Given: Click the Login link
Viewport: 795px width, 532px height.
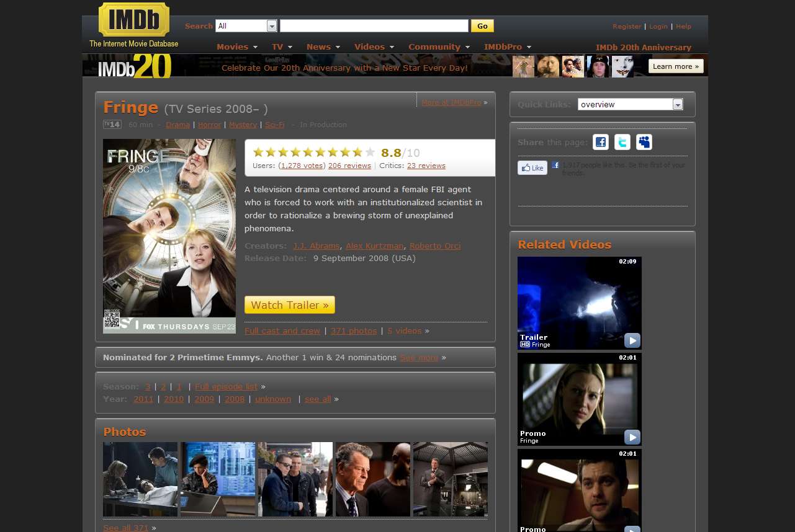Looking at the screenshot, I should tap(658, 26).
